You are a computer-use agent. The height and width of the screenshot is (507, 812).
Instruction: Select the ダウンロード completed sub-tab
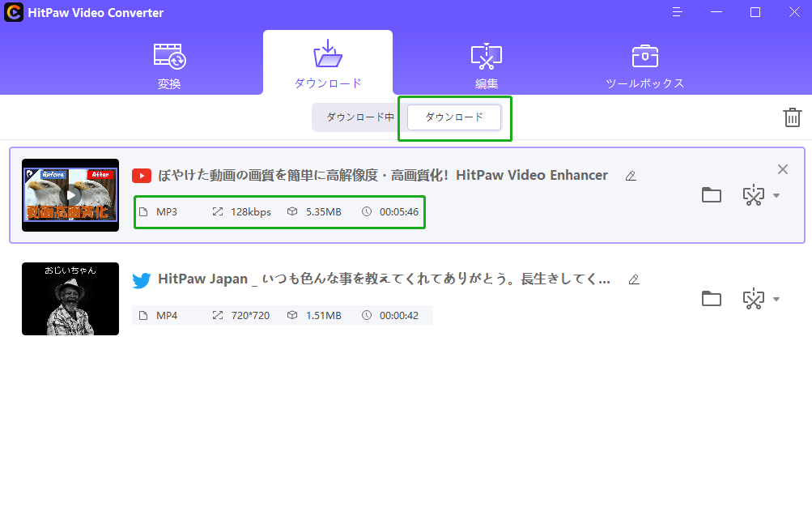[454, 117]
